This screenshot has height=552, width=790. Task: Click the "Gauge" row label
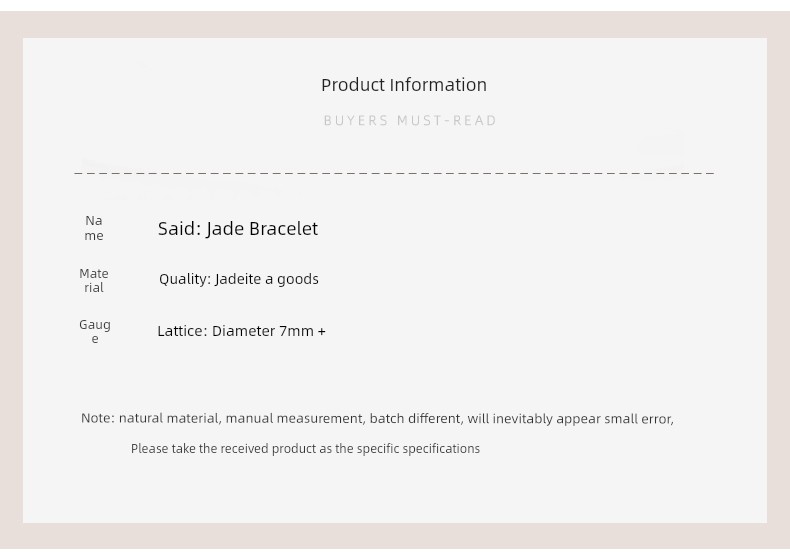click(95, 331)
